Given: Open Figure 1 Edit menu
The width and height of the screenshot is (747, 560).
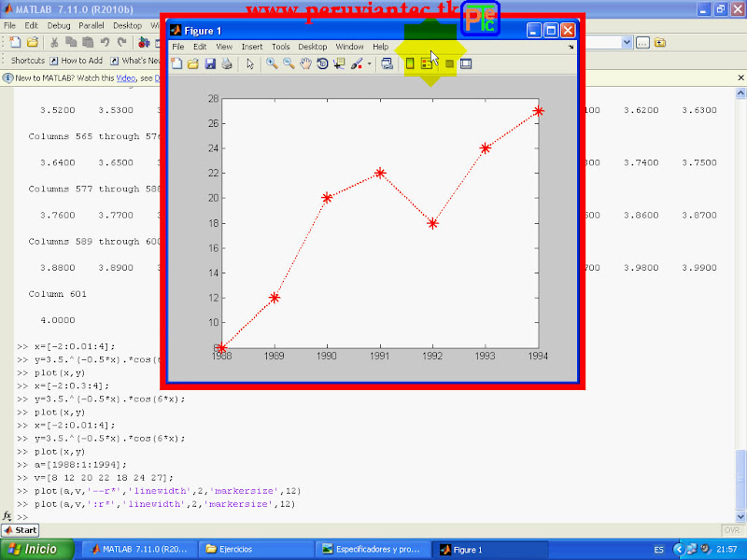Looking at the screenshot, I should [x=200, y=47].
